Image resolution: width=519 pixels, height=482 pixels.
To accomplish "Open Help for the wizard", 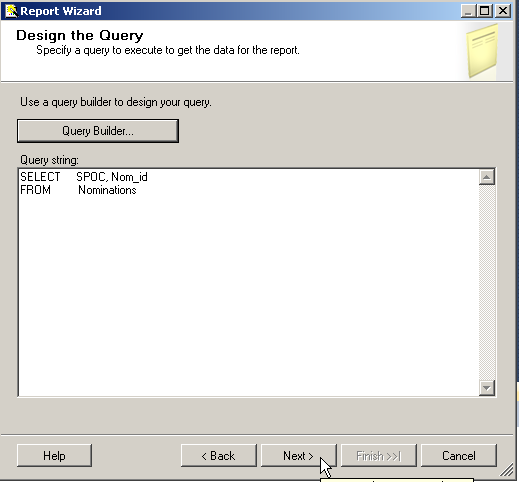I will click(54, 455).
